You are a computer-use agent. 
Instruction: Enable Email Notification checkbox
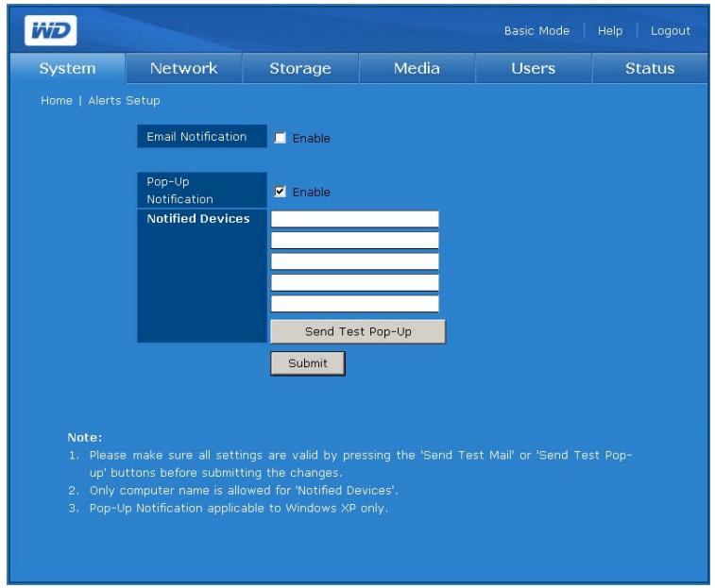280,138
